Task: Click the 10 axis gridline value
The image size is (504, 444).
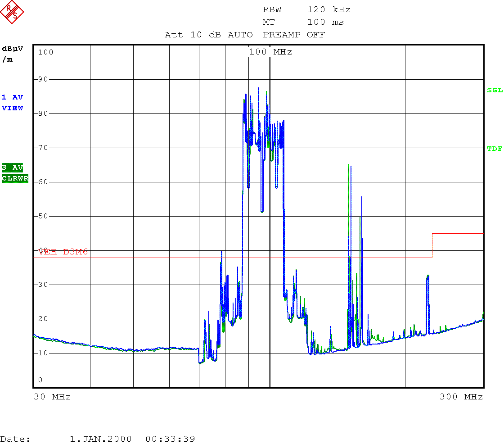Action: [x=43, y=353]
